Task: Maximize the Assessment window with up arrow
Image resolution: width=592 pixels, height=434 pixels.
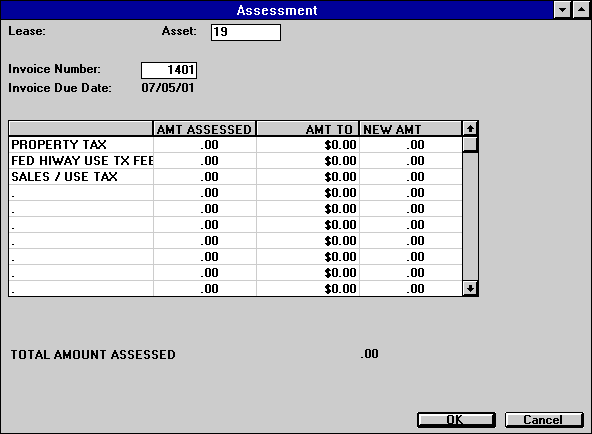Action: [x=581, y=10]
